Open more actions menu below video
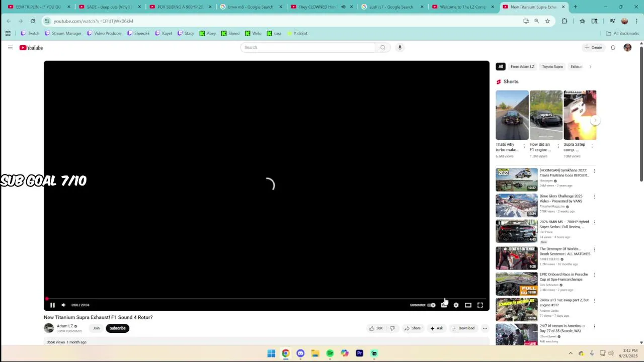This screenshot has width=644, height=362. click(485, 328)
